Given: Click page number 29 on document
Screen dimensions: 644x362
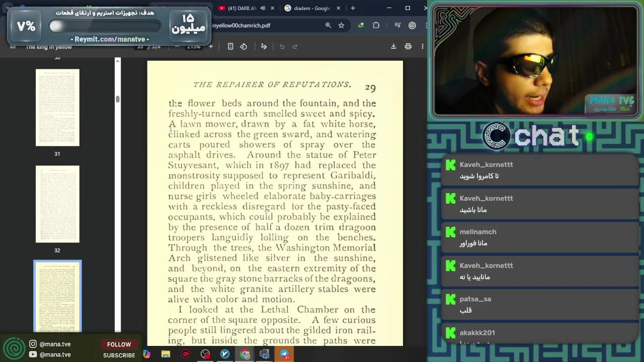Looking at the screenshot, I should pyautogui.click(x=370, y=88).
